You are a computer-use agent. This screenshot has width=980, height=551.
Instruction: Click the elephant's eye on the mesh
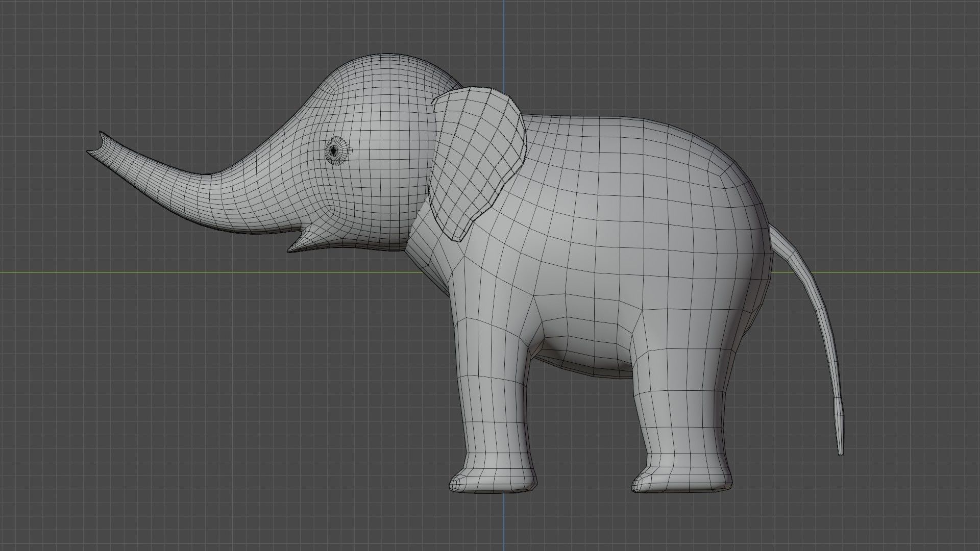pyautogui.click(x=336, y=151)
